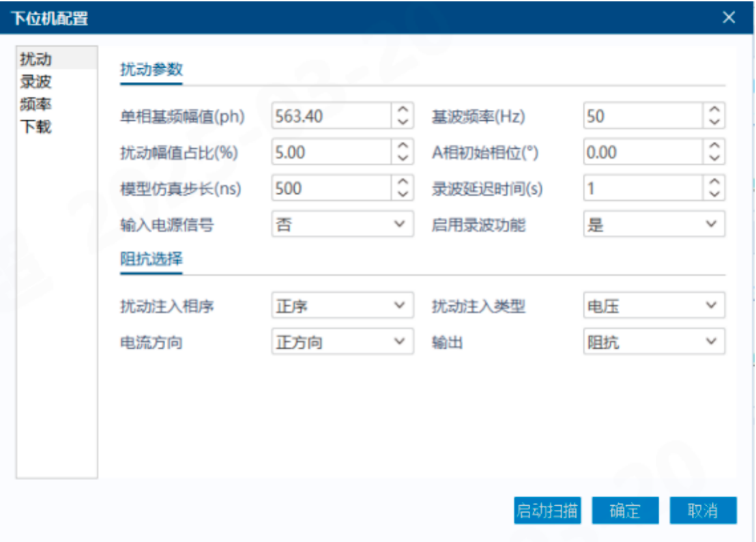The width and height of the screenshot is (756, 542).
Task: Increase 单相基频幅值 using up arrow
Action: 403,110
